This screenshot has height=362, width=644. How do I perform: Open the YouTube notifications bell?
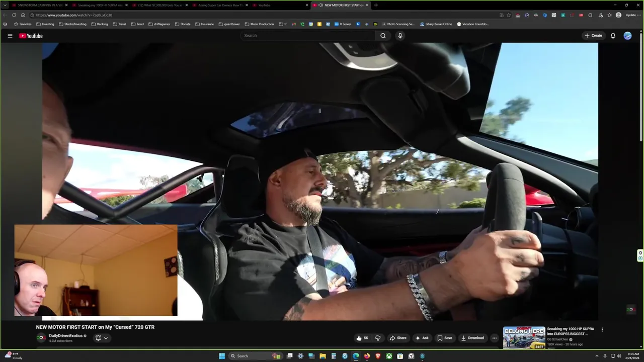[613, 36]
